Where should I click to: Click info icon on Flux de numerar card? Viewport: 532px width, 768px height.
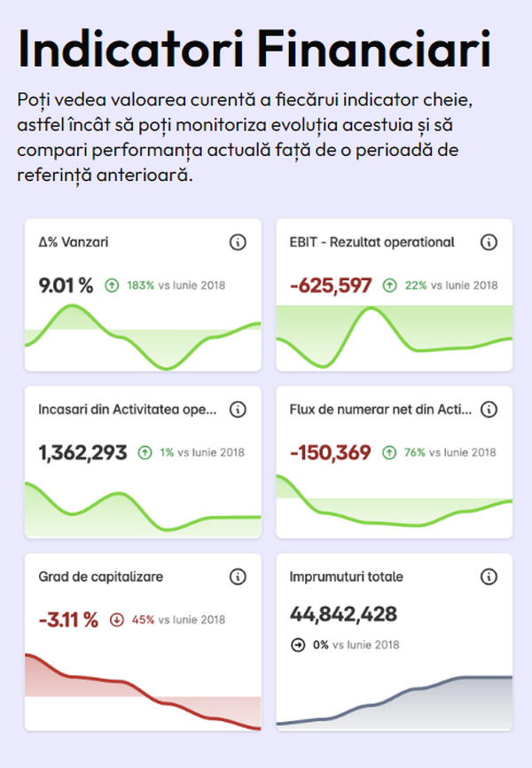pos(489,410)
